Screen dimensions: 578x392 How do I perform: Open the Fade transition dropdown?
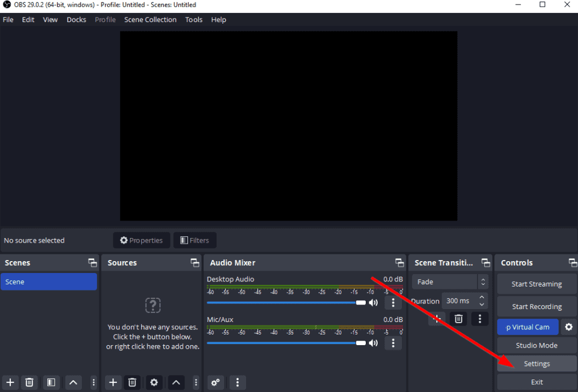pyautogui.click(x=450, y=281)
